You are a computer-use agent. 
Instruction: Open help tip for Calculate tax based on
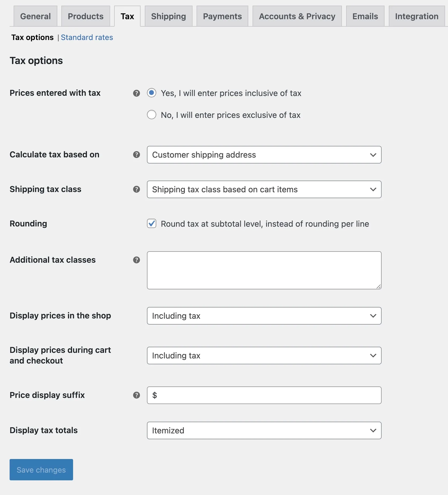point(137,155)
